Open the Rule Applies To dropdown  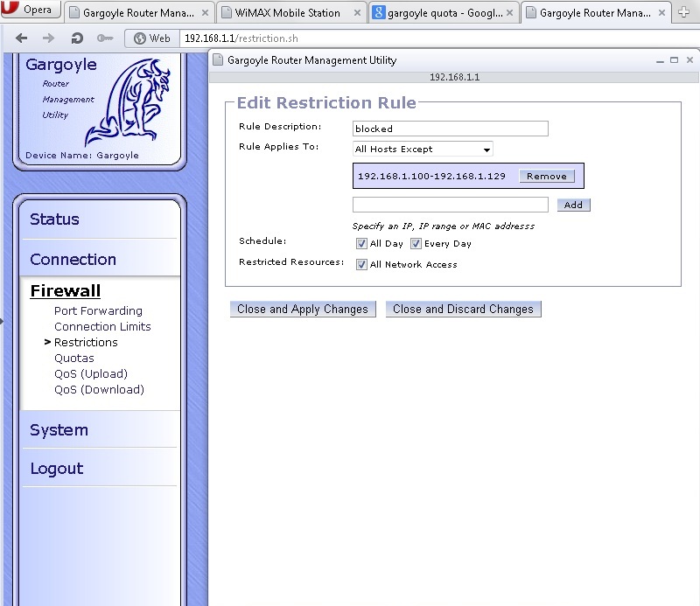(423, 149)
